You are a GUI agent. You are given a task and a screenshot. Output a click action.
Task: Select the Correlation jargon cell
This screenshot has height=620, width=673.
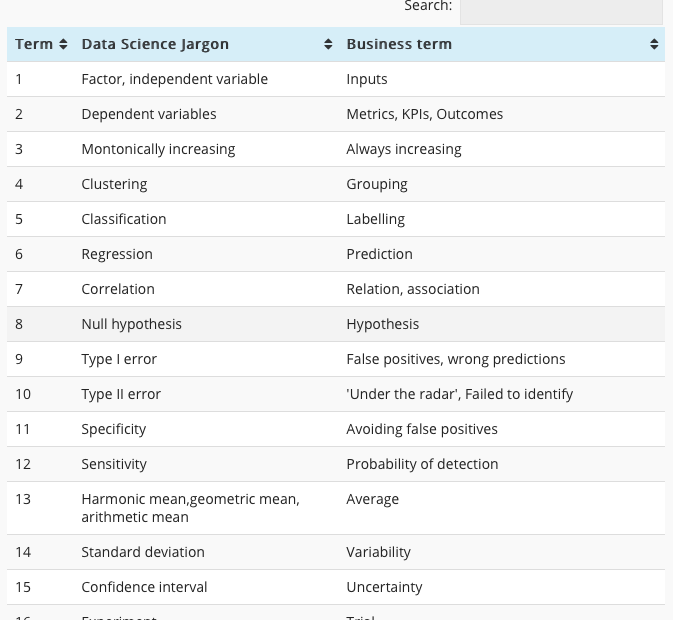pos(118,289)
